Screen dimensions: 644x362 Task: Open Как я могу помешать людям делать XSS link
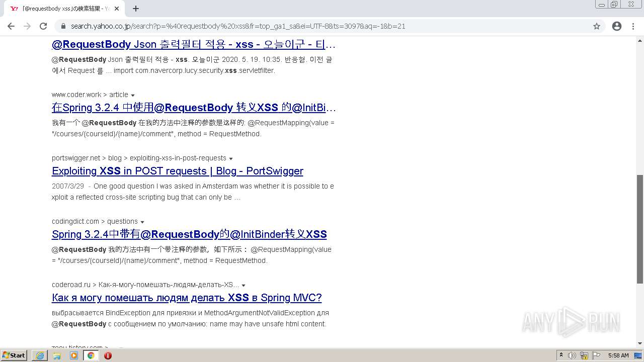(x=187, y=298)
